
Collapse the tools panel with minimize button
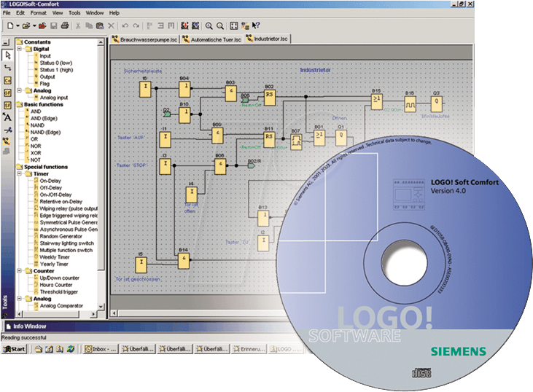6,43
